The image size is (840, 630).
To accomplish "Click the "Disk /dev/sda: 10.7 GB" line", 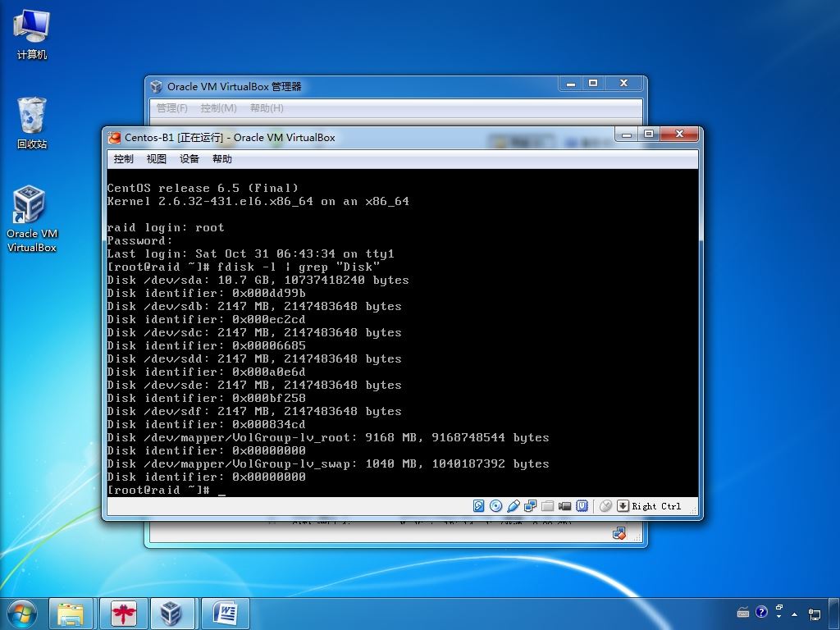I will click(x=258, y=281).
